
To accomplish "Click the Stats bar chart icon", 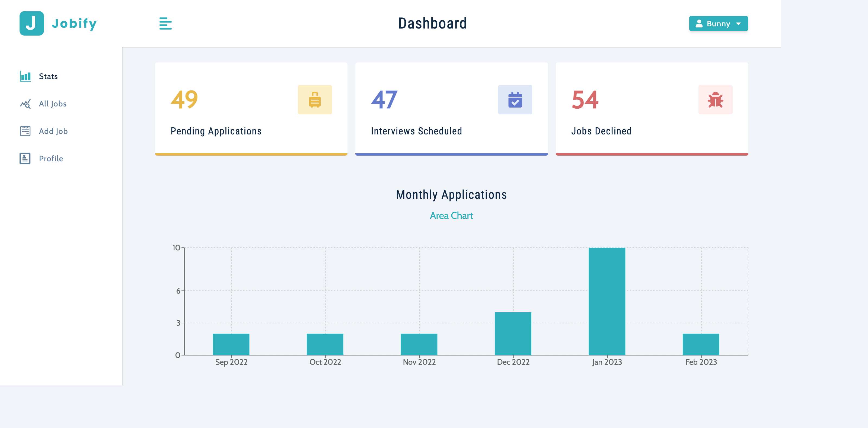I will [x=25, y=76].
